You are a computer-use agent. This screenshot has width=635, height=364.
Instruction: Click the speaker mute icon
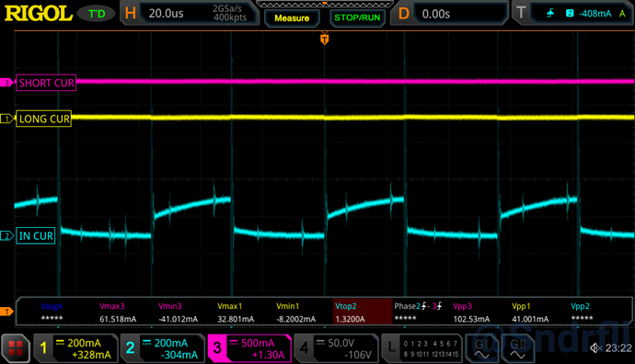coord(595,347)
